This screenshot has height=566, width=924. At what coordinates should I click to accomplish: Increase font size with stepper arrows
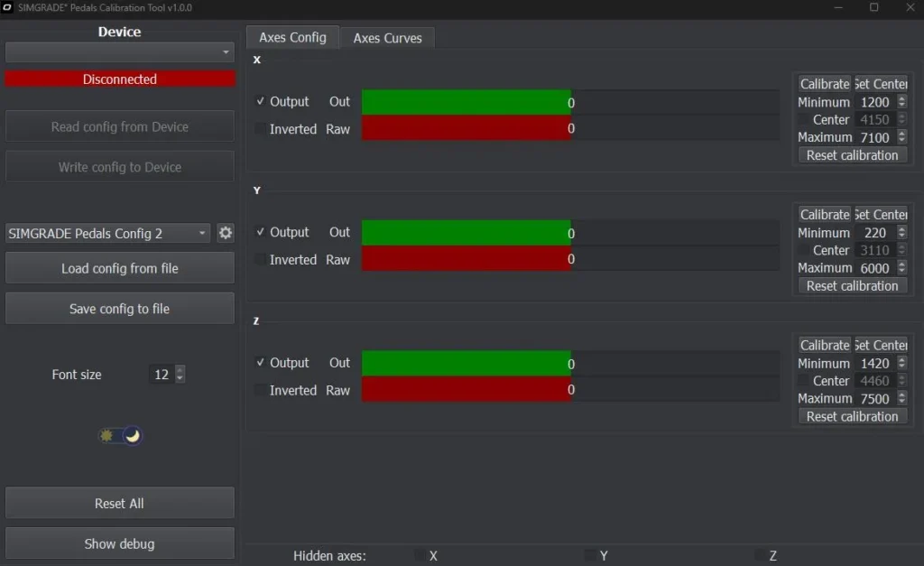click(180, 370)
